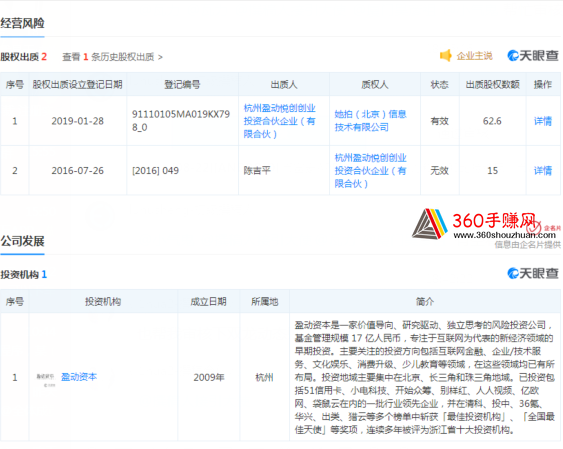Image resolution: width=563 pixels, height=449 pixels.
Task: Click the 操作 column header
Action: [543, 84]
